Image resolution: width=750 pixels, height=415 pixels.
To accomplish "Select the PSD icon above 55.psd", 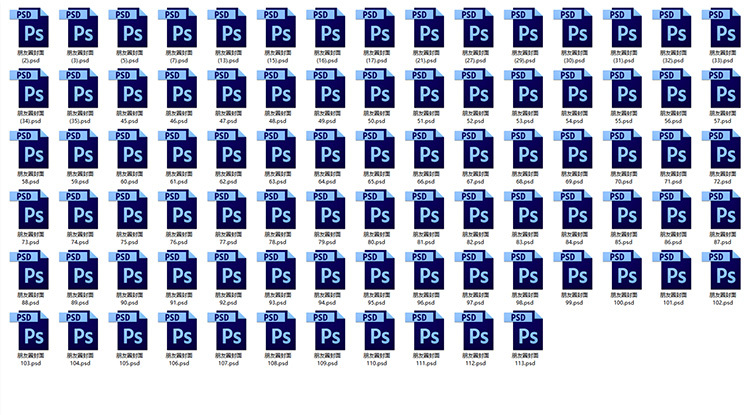I will pos(623,88).
